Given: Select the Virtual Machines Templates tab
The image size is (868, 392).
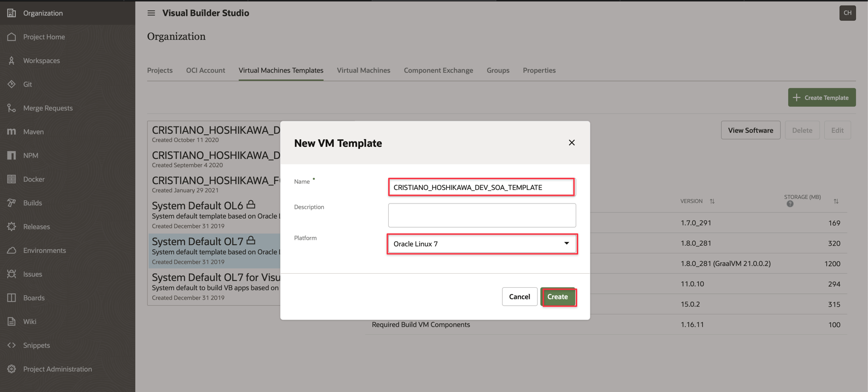Looking at the screenshot, I should pos(281,70).
